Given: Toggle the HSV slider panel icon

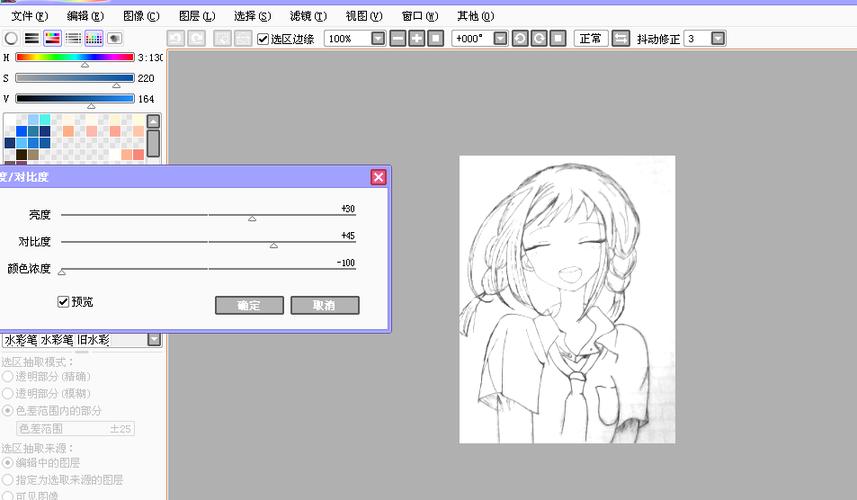Looking at the screenshot, I should [x=53, y=38].
